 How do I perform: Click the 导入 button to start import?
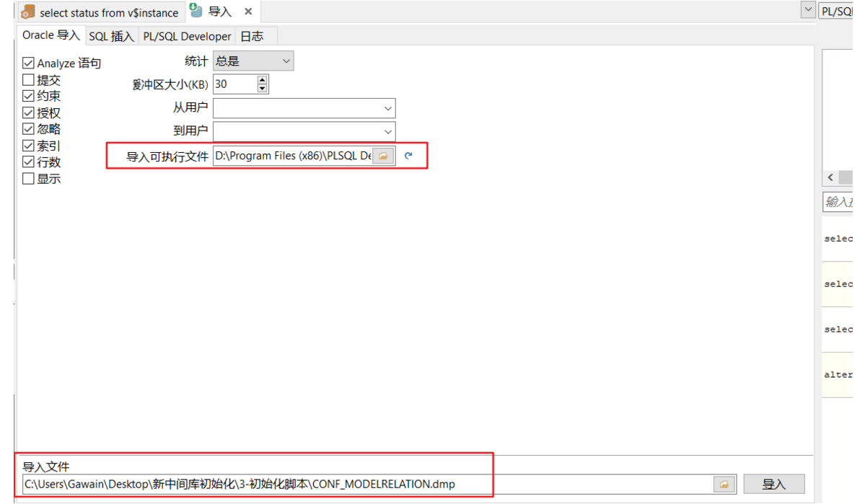pos(774,484)
